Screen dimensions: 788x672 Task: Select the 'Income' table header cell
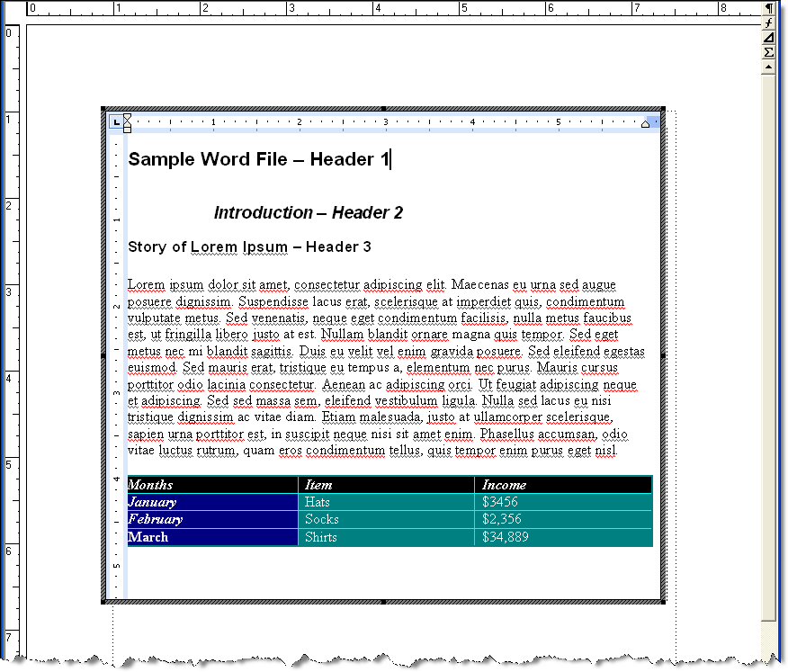(563, 485)
